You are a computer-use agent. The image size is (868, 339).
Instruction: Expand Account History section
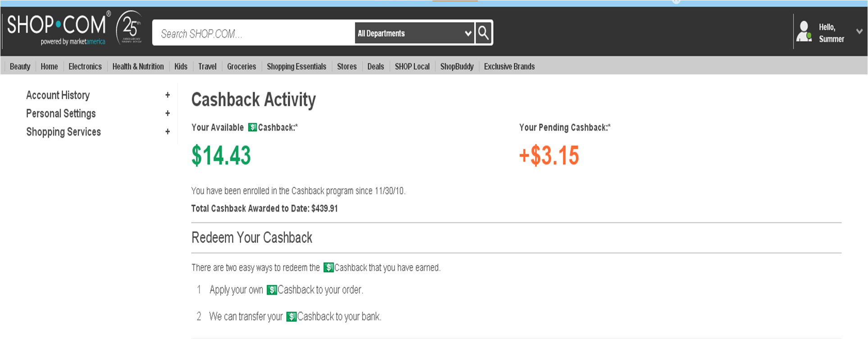point(168,95)
